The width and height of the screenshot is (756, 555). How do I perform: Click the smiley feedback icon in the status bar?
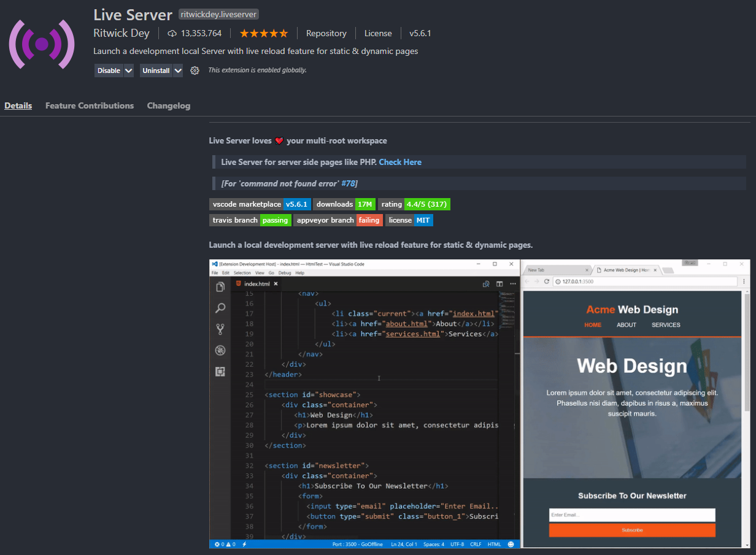pyautogui.click(x=511, y=544)
